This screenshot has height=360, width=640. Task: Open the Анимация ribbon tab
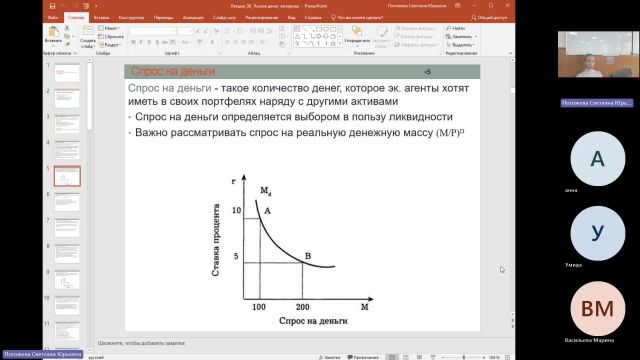coord(193,18)
